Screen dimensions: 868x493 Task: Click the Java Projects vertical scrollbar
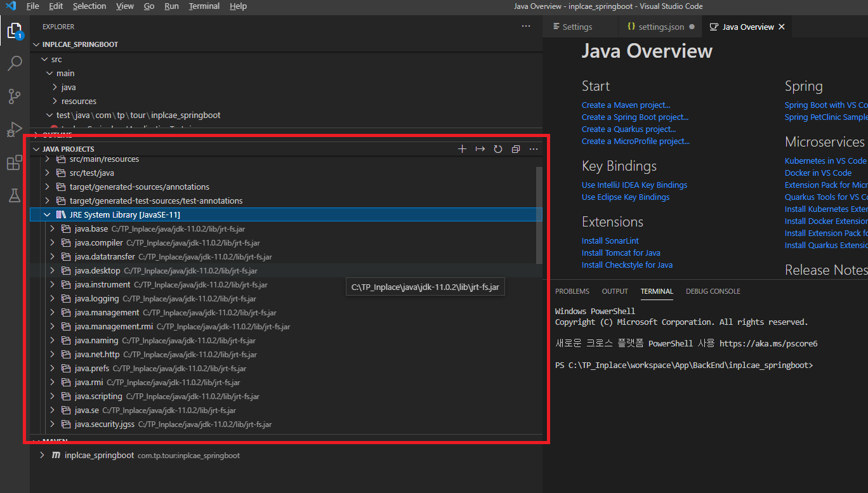coord(539,216)
